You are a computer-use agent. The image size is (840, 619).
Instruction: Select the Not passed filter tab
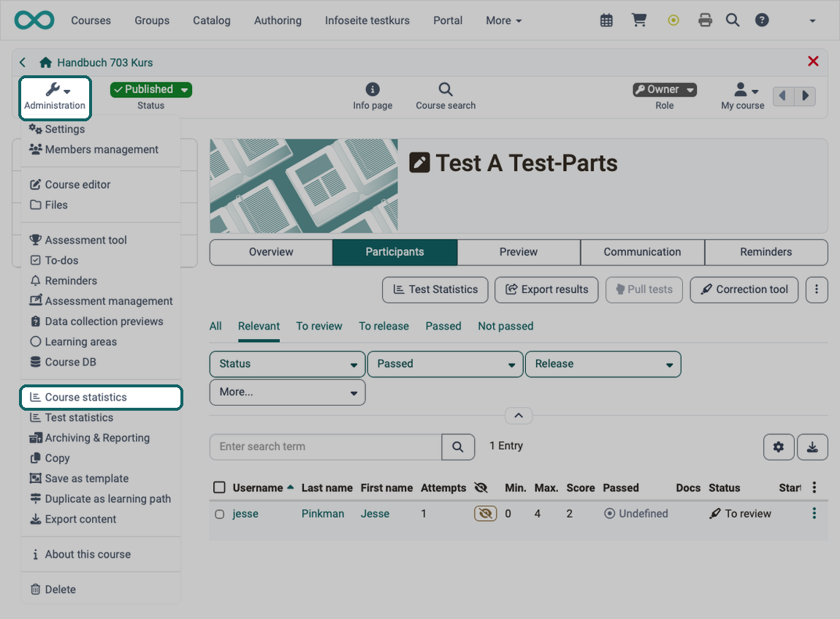tap(505, 327)
